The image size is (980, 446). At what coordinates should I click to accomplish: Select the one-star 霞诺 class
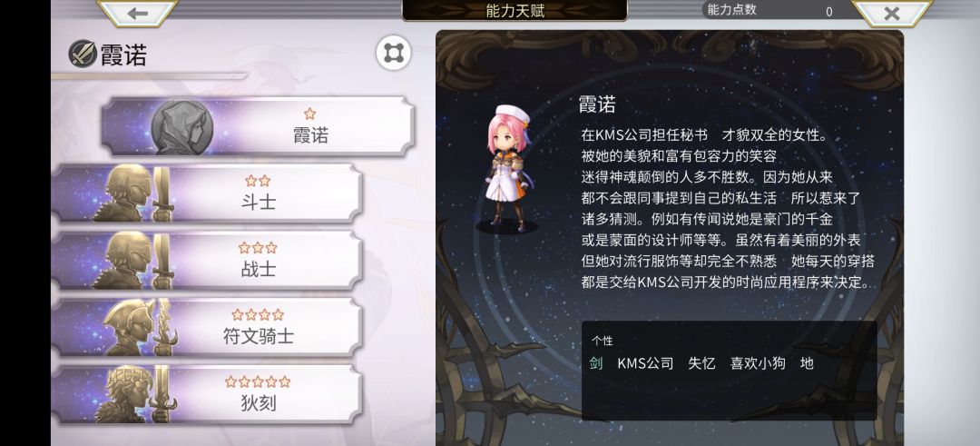[258, 127]
